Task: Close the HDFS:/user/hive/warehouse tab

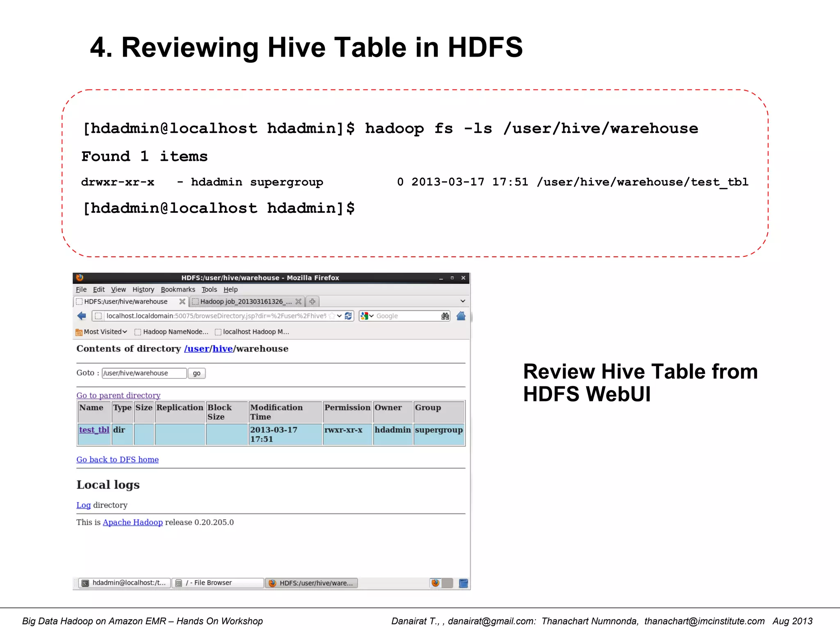Action: pyautogui.click(x=182, y=301)
